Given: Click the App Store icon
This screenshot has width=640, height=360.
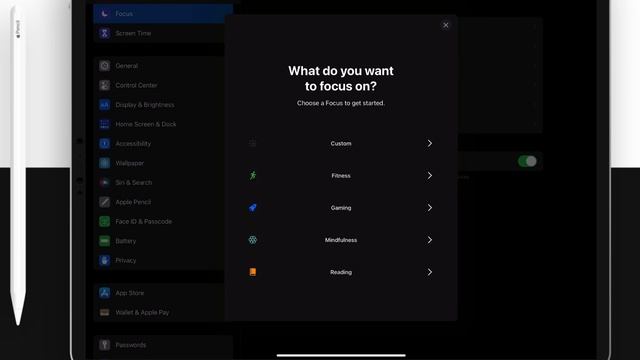Looking at the screenshot, I should click(104, 293).
